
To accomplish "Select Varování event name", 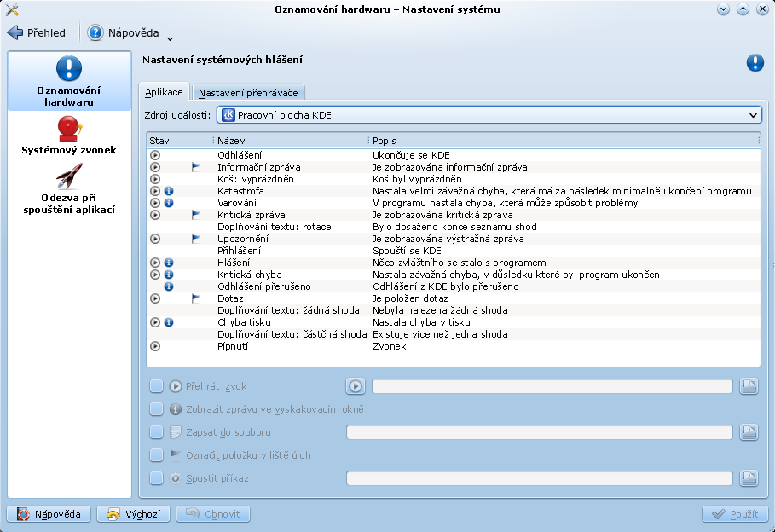I will [x=237, y=203].
